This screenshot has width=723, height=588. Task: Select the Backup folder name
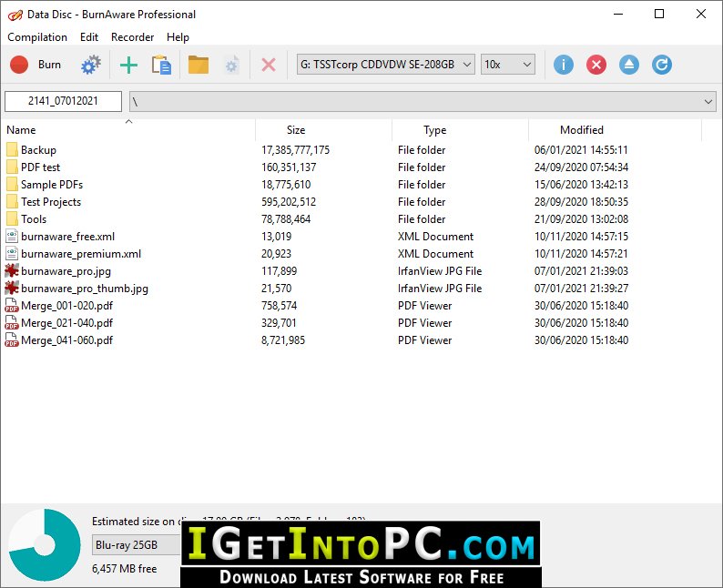(39, 150)
